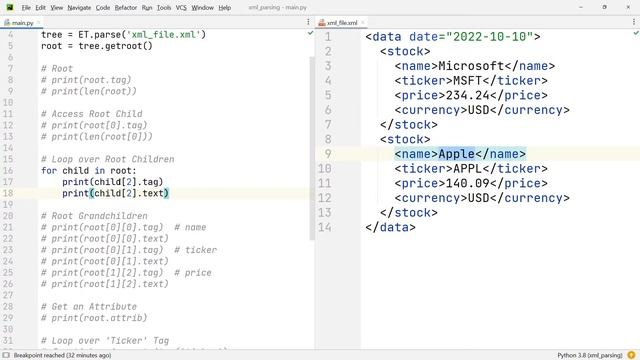Click the green inspection checkmark in xml_file.xml
Image resolution: width=640 pixels, height=360 pixels.
point(636,33)
